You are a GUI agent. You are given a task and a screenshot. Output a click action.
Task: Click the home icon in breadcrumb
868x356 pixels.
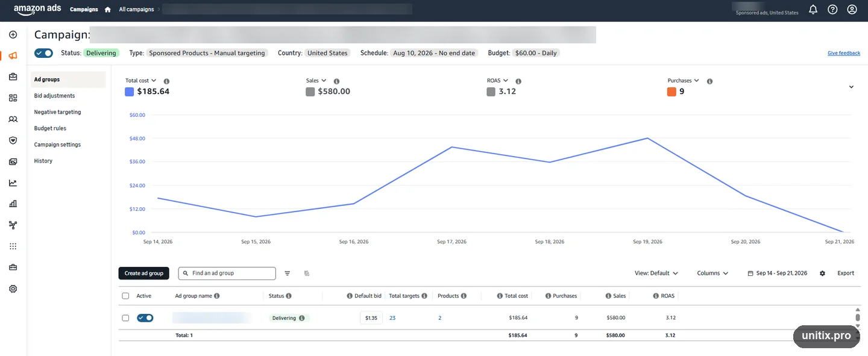(108, 10)
